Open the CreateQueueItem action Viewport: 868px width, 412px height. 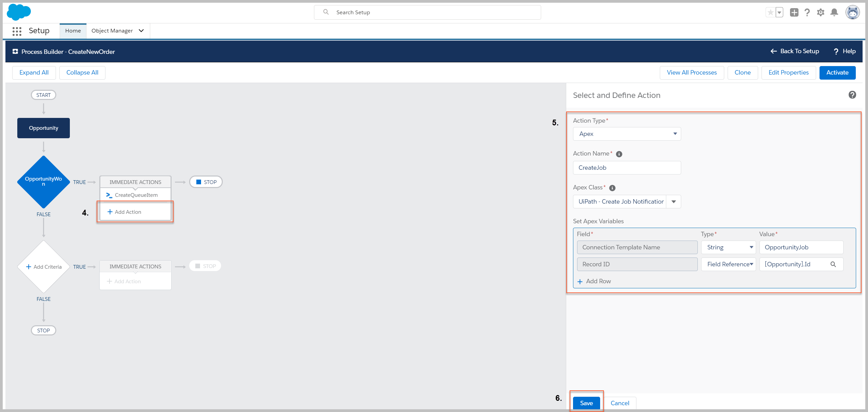[x=135, y=195]
